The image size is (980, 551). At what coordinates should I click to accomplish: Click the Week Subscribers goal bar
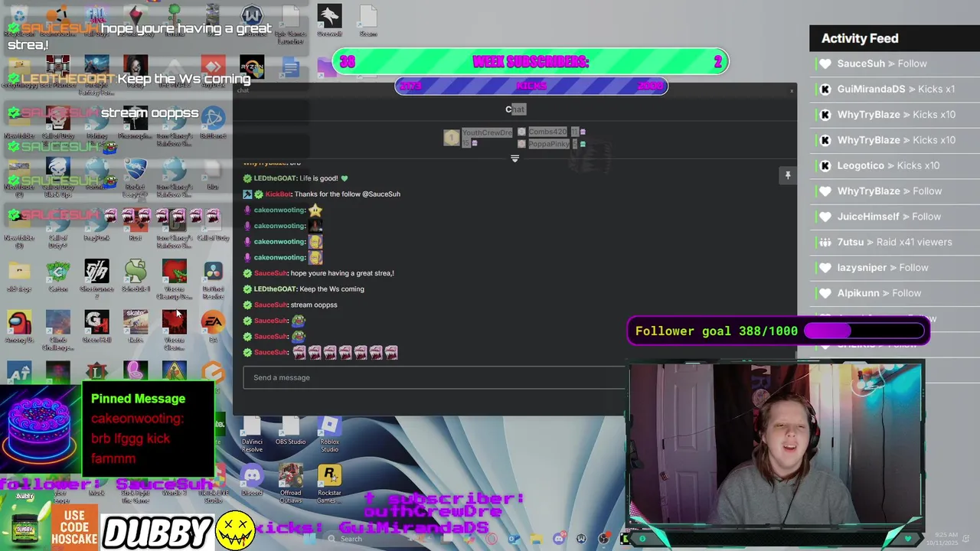(x=531, y=62)
